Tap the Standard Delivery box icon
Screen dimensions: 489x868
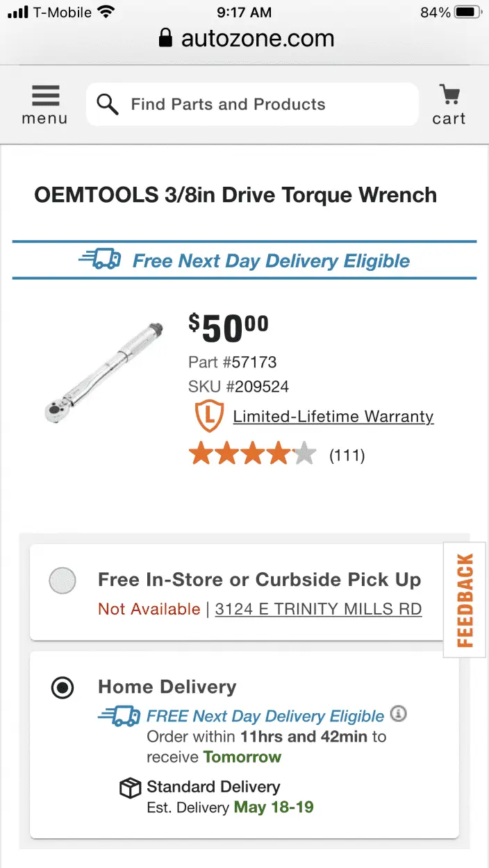[x=131, y=788]
